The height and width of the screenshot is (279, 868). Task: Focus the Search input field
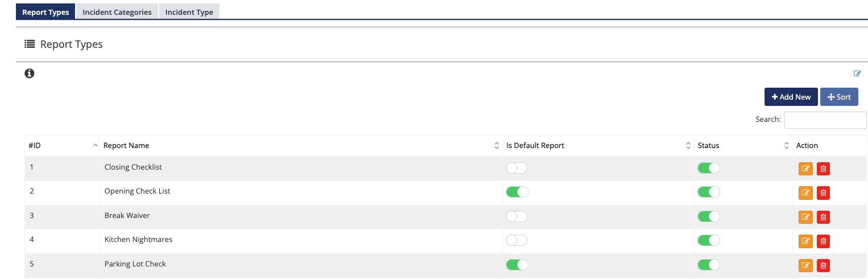[825, 120]
